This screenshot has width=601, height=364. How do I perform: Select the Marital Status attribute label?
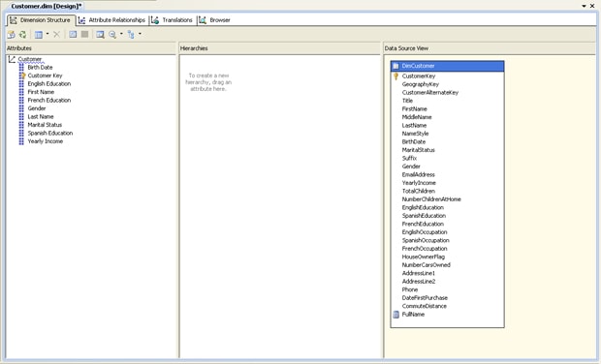45,125
